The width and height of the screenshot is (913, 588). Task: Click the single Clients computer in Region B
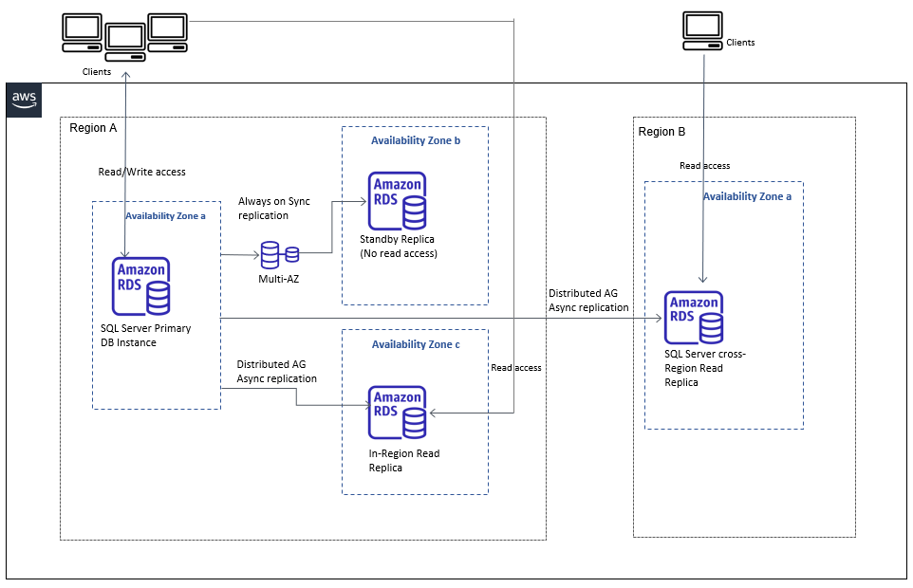coord(702,30)
